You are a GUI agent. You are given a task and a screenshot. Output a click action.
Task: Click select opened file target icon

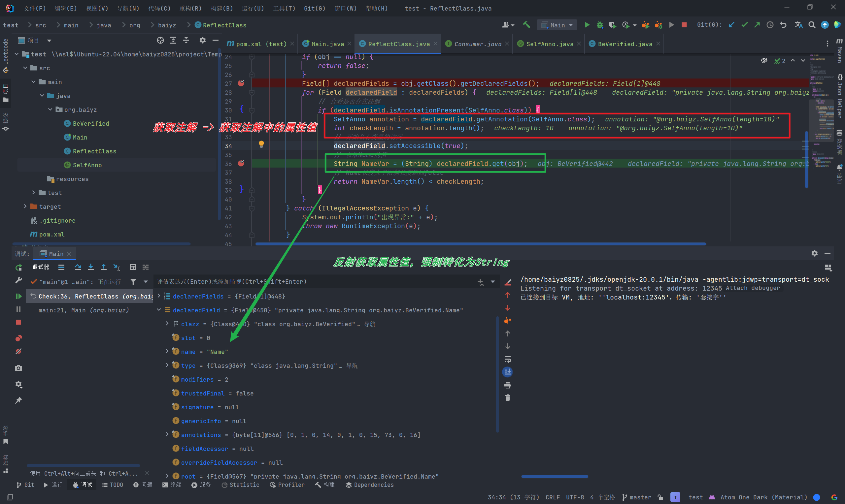160,41
